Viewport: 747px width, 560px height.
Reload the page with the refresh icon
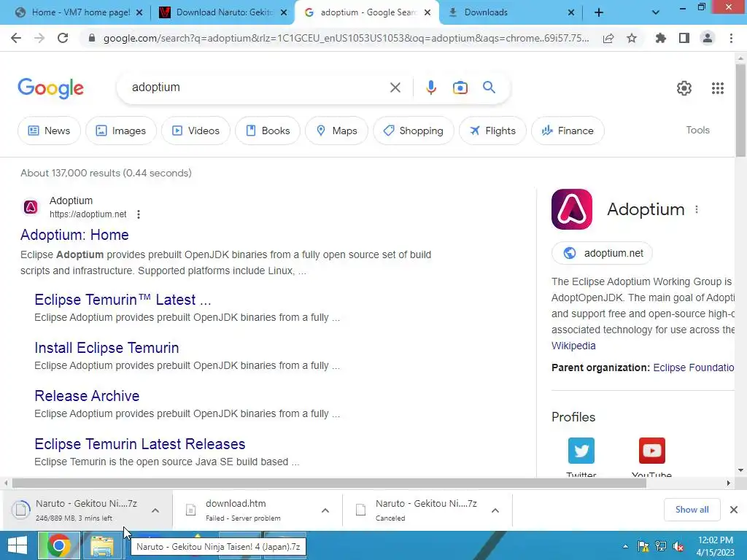(63, 38)
